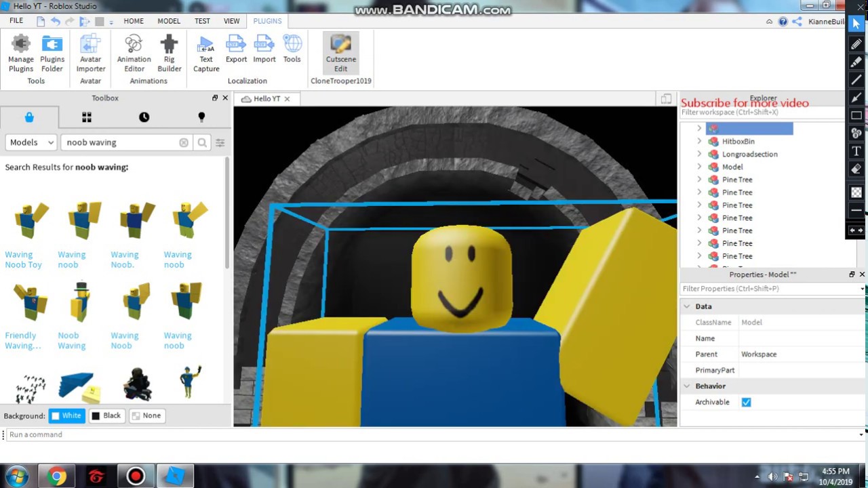Click the KianneBuil account name
This screenshot has height=488, width=868.
click(826, 22)
